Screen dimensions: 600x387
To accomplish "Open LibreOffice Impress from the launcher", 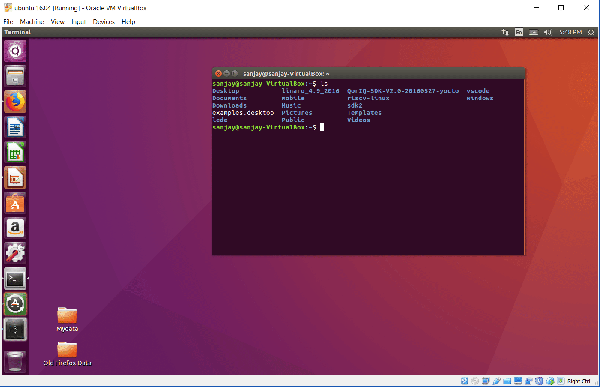I will coord(15,177).
